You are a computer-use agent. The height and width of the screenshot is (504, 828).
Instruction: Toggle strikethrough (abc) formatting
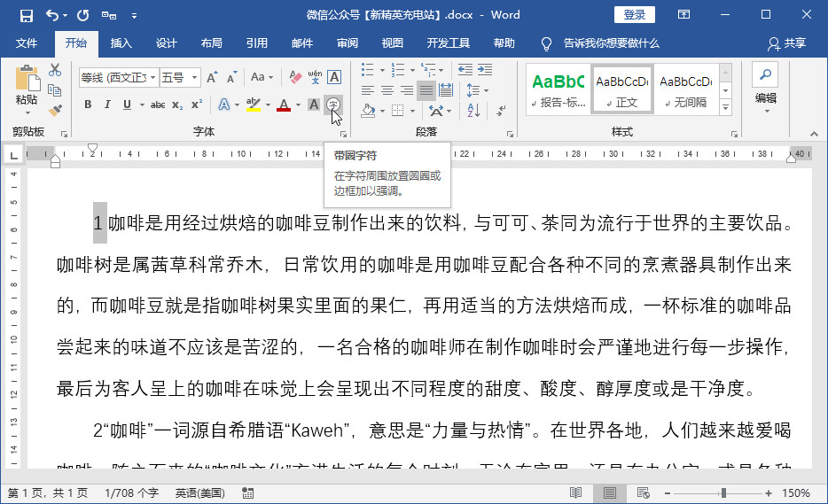(x=158, y=105)
